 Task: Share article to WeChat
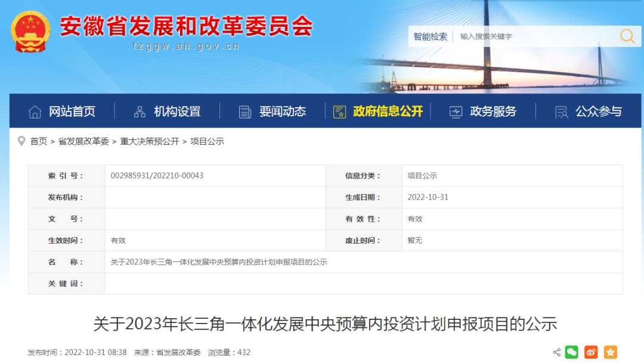(572, 352)
